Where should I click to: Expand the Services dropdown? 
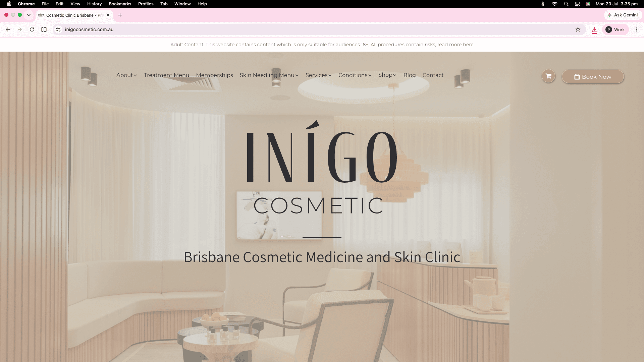point(318,75)
